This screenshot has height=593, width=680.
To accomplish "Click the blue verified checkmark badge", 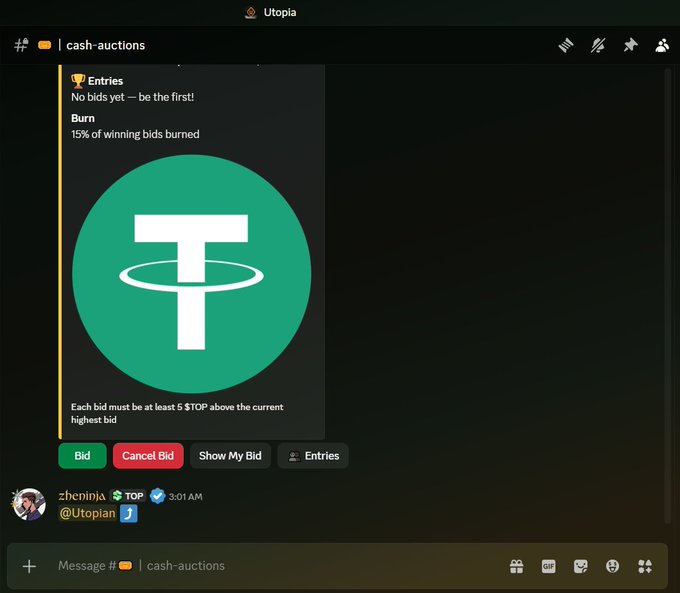I will [157, 496].
